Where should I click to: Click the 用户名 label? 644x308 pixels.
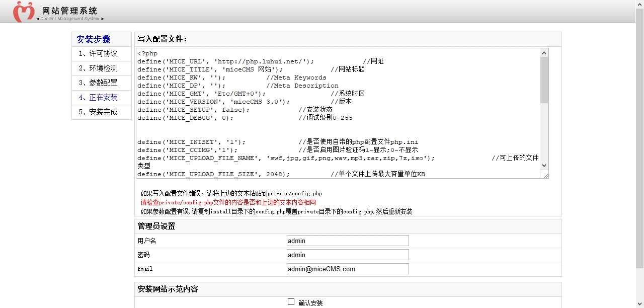(147, 241)
